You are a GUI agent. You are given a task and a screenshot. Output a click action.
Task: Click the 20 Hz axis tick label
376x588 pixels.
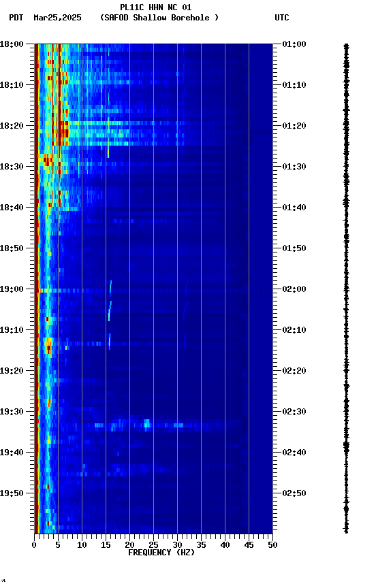click(x=129, y=545)
